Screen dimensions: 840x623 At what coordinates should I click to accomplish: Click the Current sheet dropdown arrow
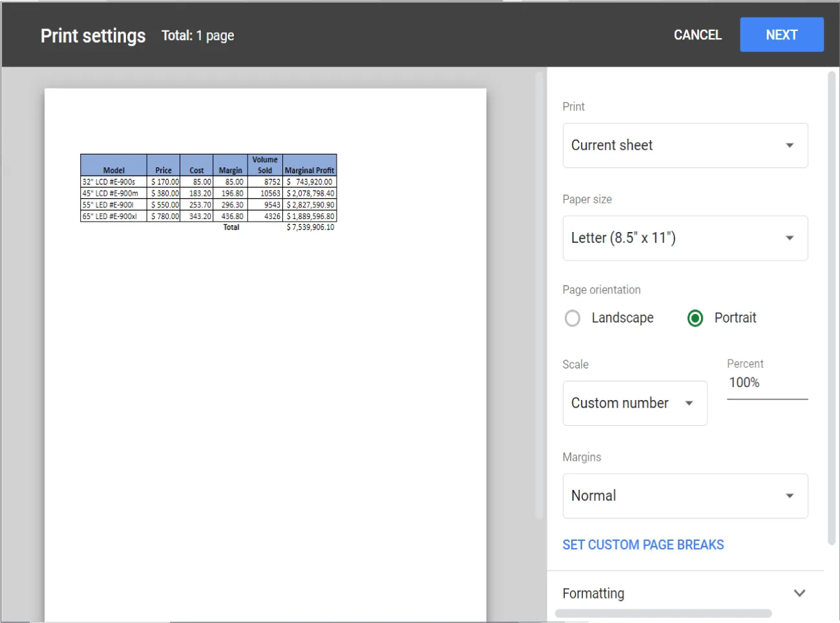789,145
